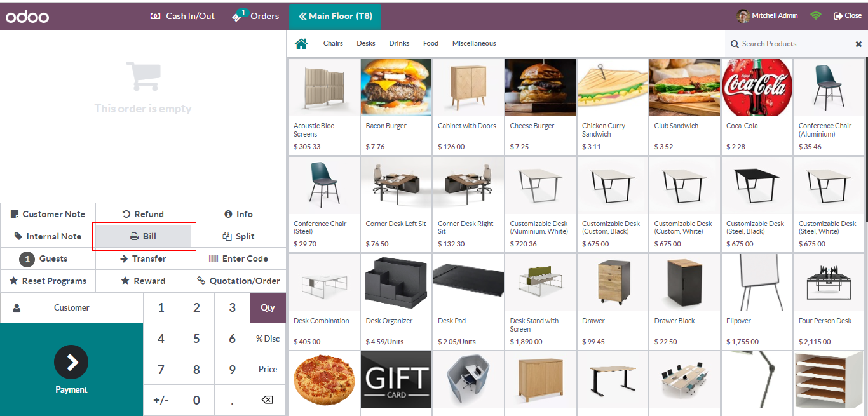Go to the home category icon
Screen dimensions: 868x416
tap(301, 43)
